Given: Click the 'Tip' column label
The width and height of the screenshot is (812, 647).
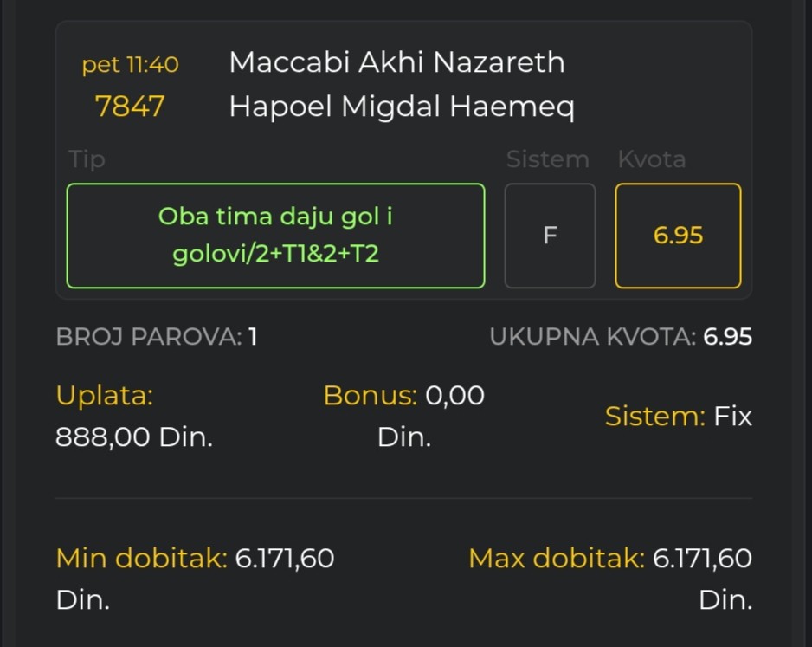Looking at the screenshot, I should 87,159.
